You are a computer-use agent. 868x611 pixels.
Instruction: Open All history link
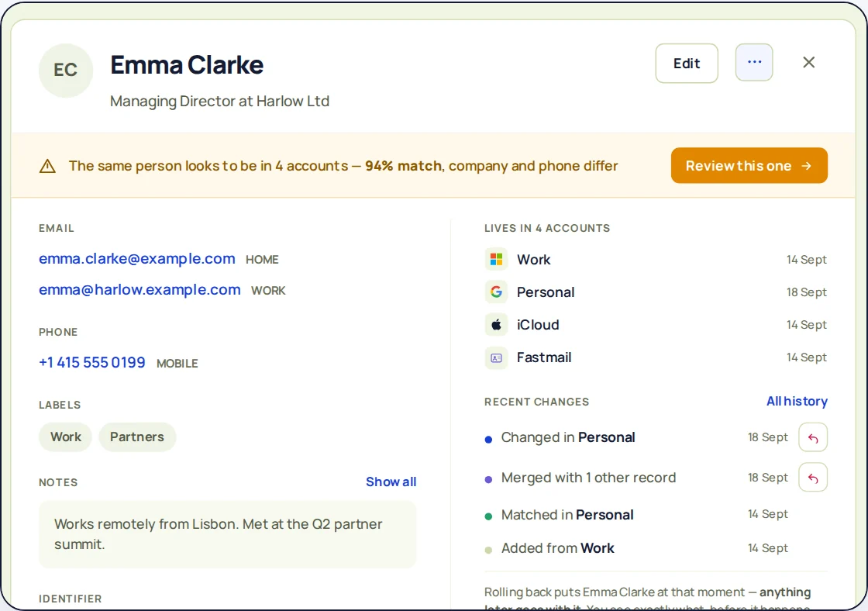pyautogui.click(x=797, y=401)
